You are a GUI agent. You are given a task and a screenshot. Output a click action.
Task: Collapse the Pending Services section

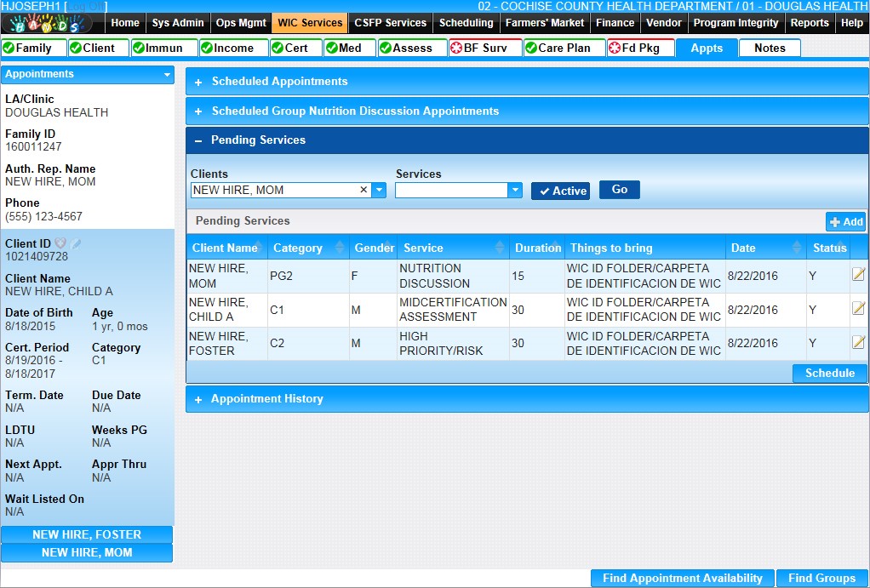(198, 140)
